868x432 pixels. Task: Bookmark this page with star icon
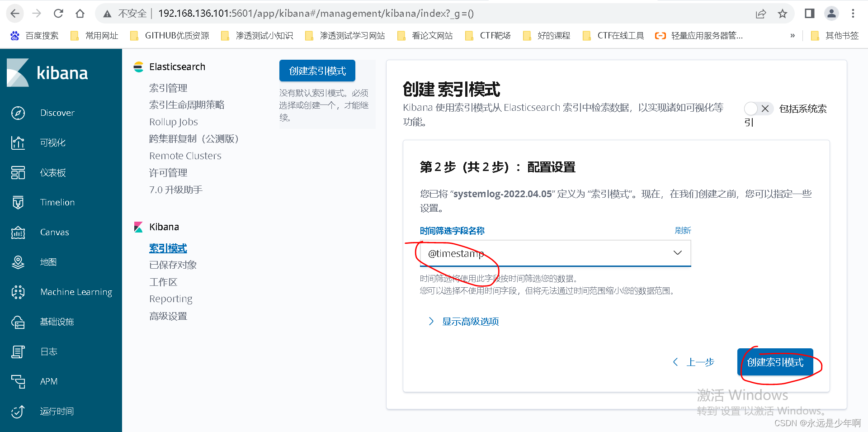pyautogui.click(x=783, y=14)
